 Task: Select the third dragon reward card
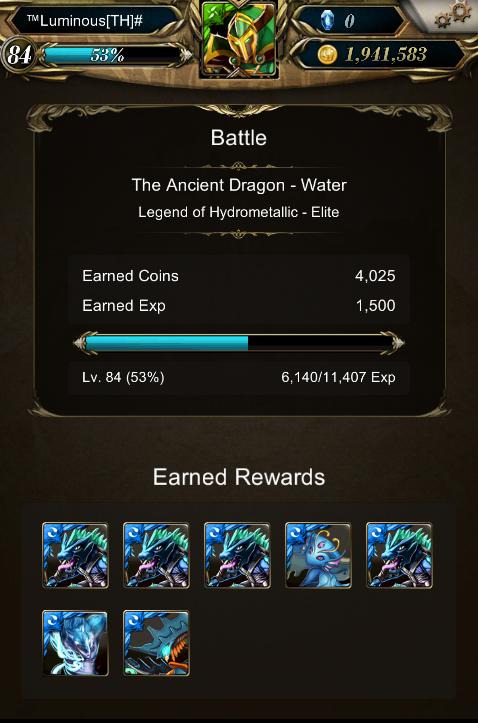click(x=237, y=555)
